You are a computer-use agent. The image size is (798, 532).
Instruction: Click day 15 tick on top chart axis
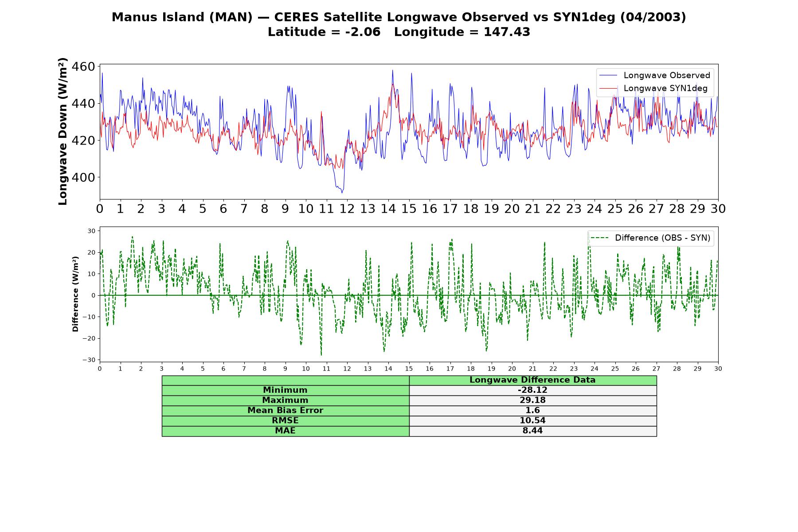(x=409, y=209)
